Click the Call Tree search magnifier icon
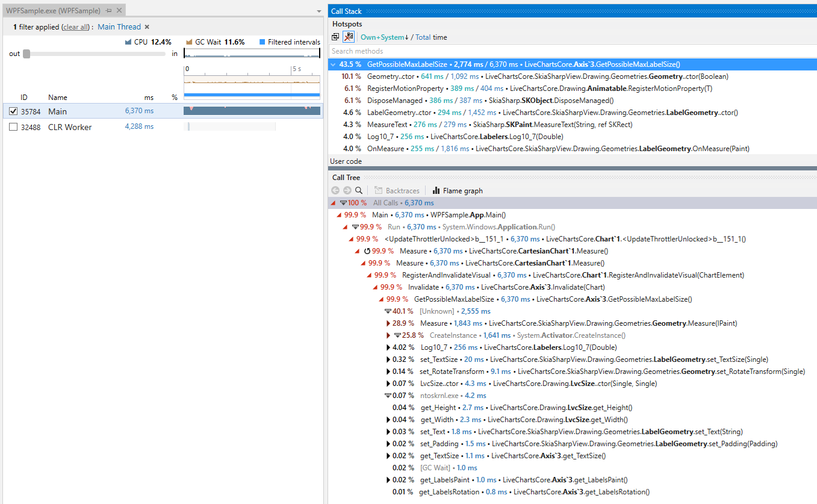The width and height of the screenshot is (817, 504). click(x=359, y=190)
